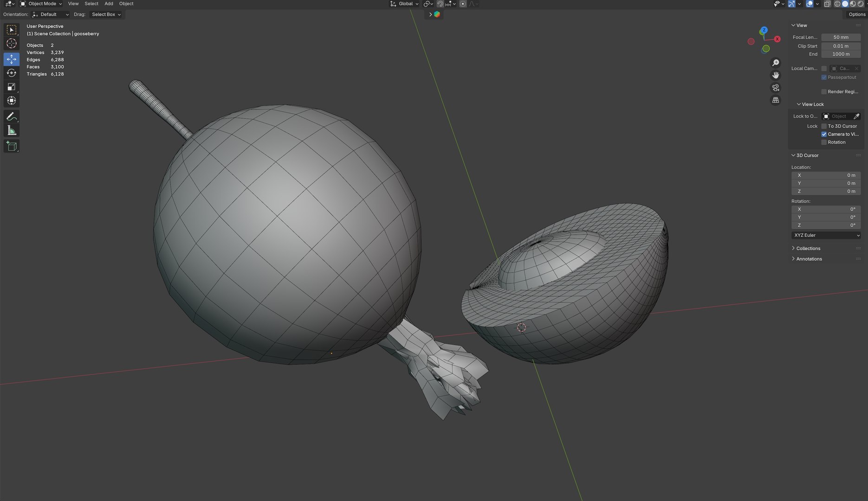Switch to material preview shading
The image size is (868, 501).
[853, 4]
